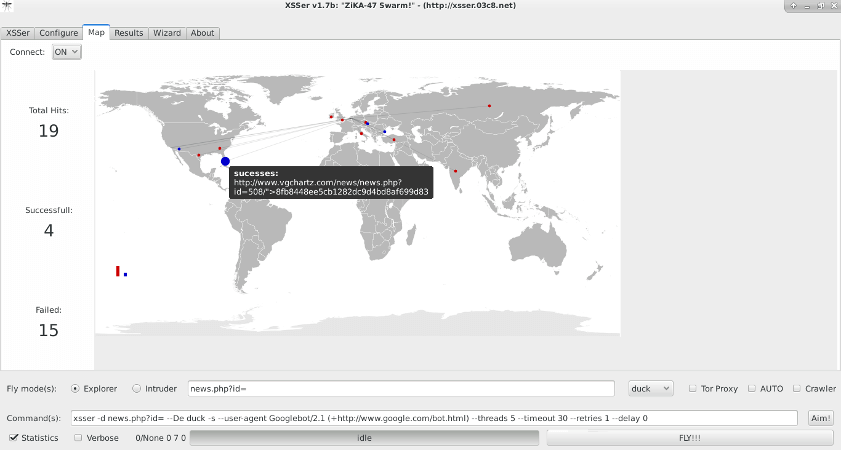Click the FLY!!! button
Viewport: 841px width, 450px height.
coord(690,438)
